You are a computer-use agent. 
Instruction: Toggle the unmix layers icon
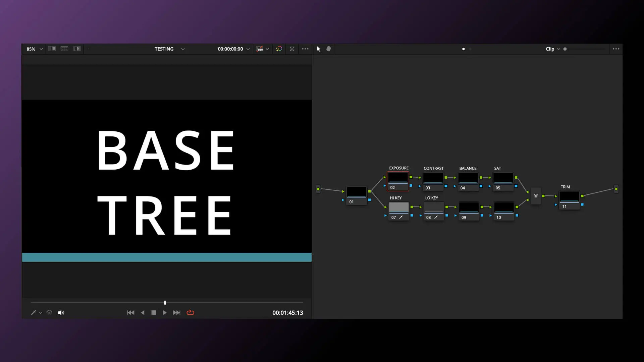tap(49, 312)
